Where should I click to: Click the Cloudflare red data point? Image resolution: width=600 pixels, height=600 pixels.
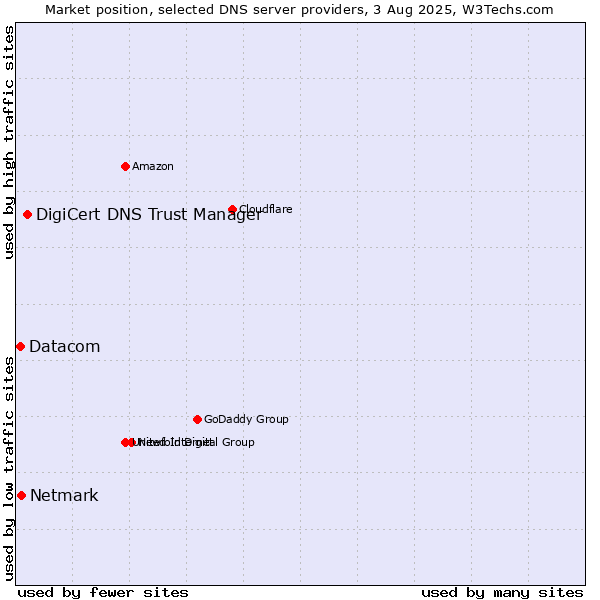click(232, 209)
